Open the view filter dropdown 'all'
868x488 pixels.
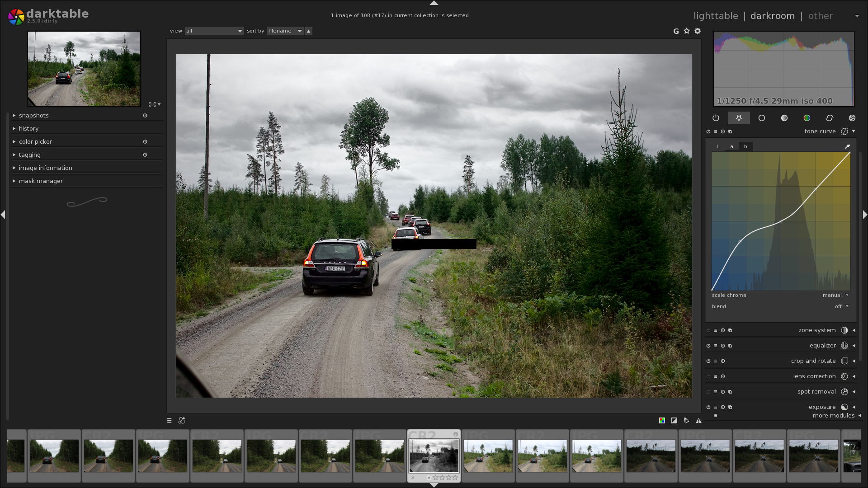point(214,31)
